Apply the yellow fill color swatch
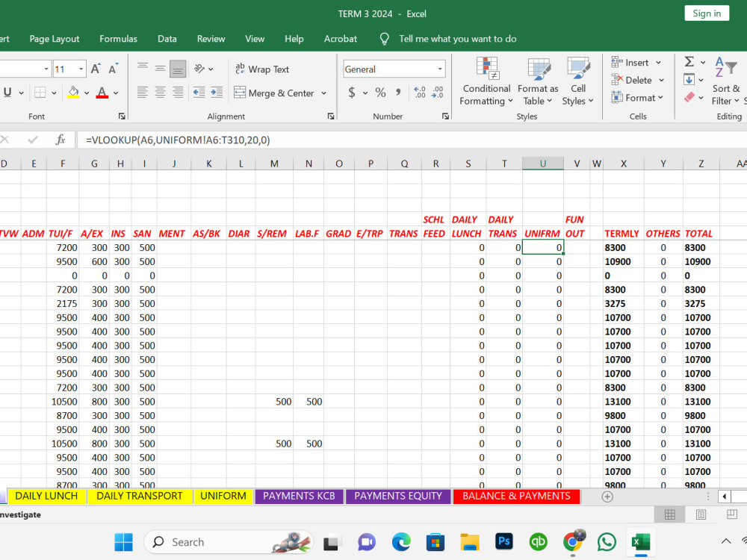Screen dimensions: 747x560 73,93
